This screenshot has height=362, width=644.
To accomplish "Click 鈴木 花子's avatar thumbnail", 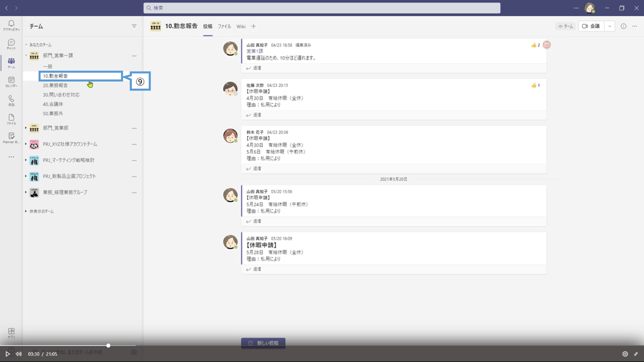I will coord(231,136).
